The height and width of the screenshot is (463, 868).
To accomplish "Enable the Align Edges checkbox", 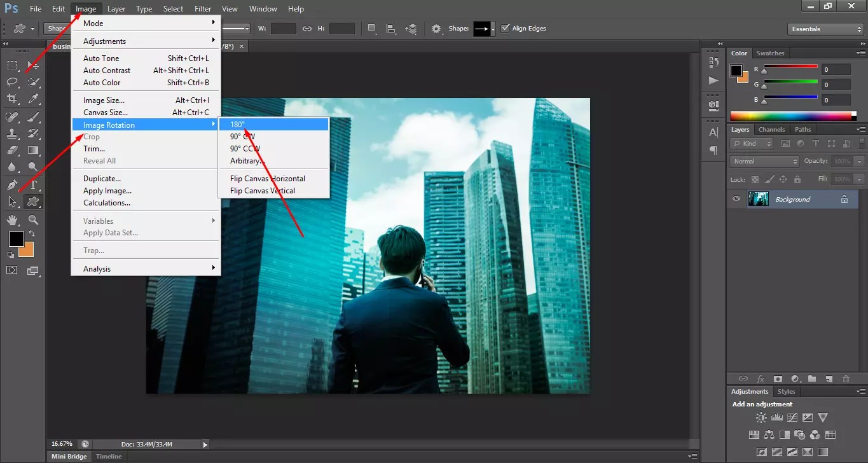I will tap(506, 28).
